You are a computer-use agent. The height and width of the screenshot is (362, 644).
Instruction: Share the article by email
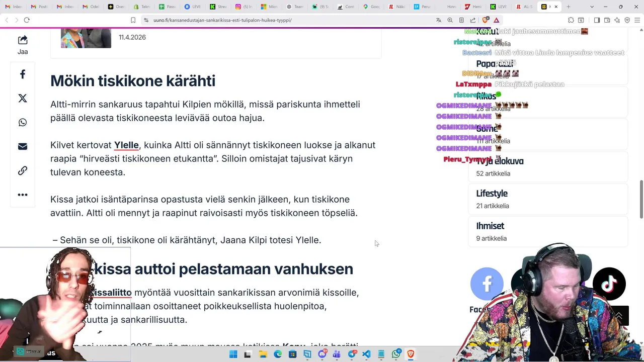tap(23, 146)
